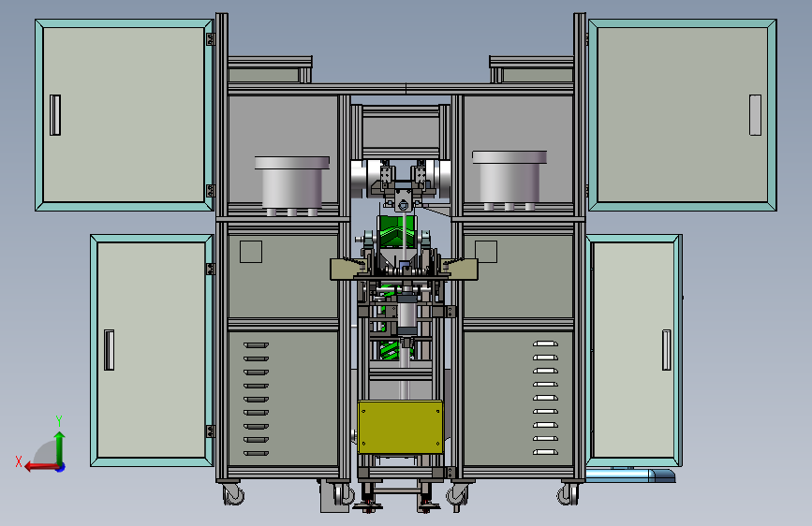Select the top louver vent on the right lower panel
812x526 pixels.
(x=545, y=343)
